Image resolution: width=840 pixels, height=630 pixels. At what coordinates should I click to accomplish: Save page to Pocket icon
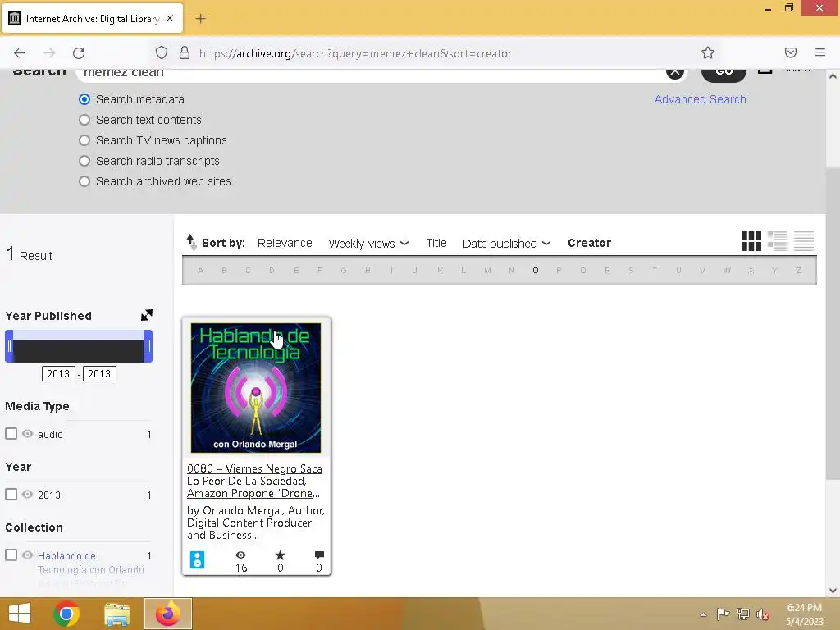(x=791, y=52)
